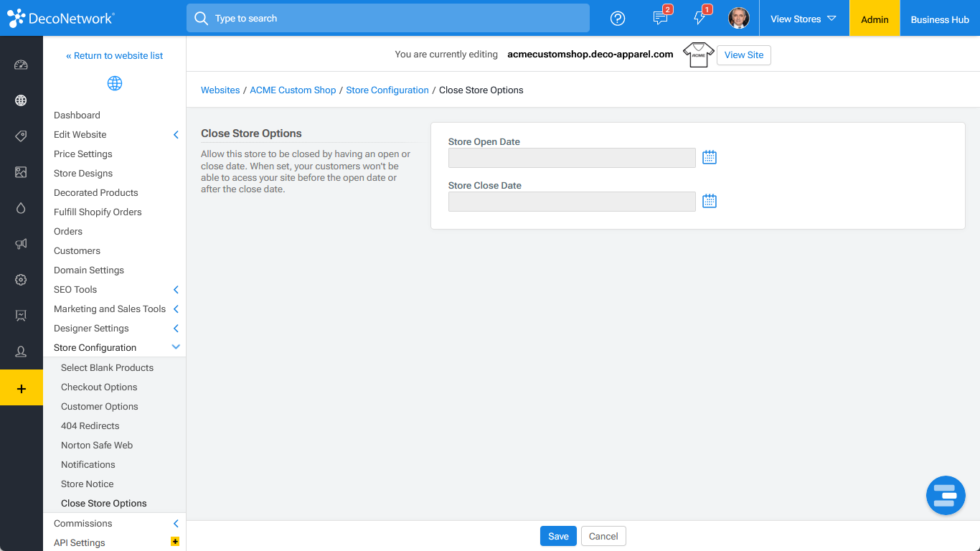Image resolution: width=980 pixels, height=551 pixels.
Task: Click the Return to website list link
Action: 115,56
